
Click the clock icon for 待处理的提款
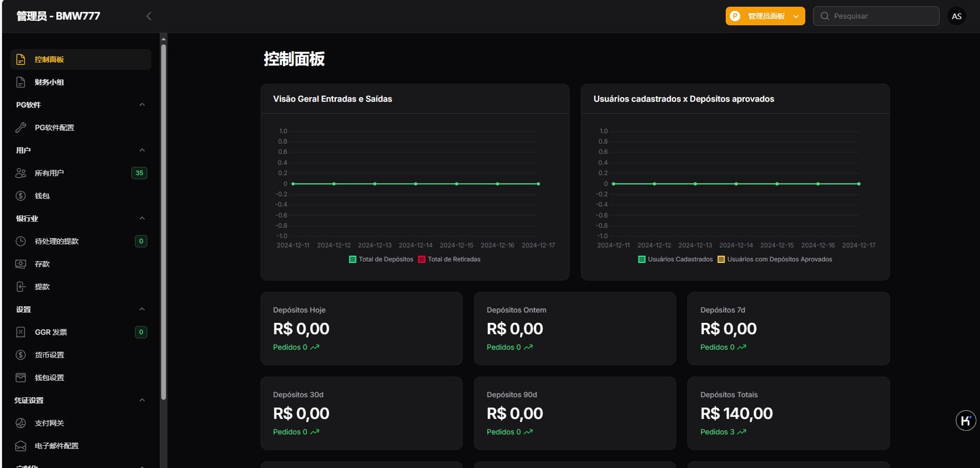[21, 241]
